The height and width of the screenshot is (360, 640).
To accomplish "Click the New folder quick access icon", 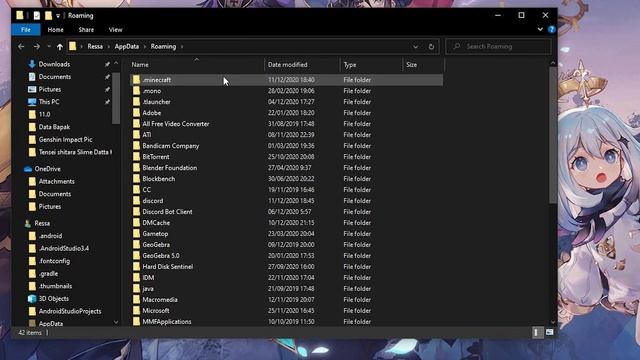I will click(49, 16).
